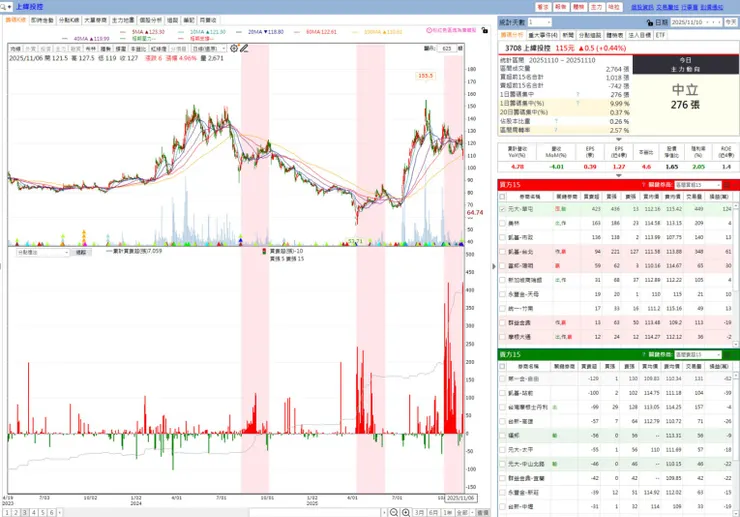Click the search magnifier icon at top left
The image size is (740, 517).
coord(3,7)
